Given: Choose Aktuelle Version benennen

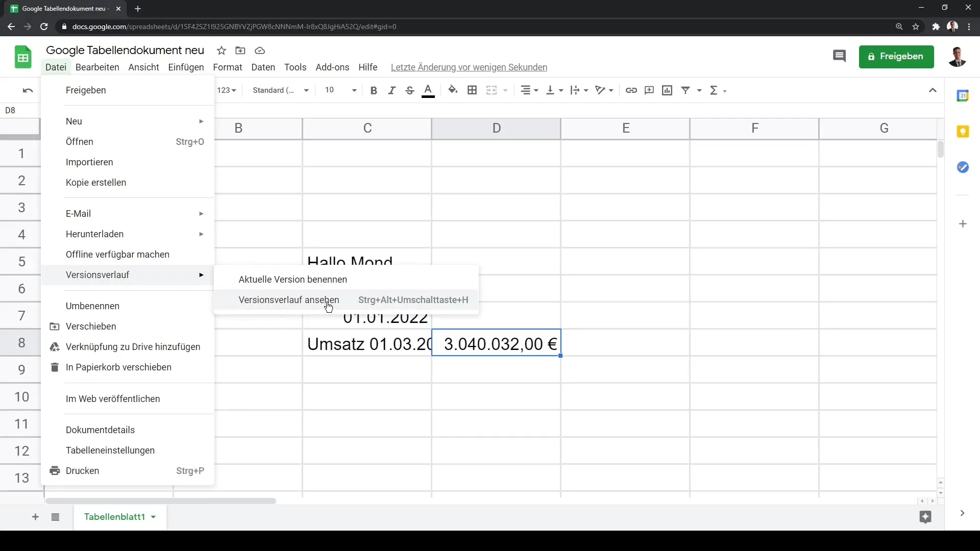Looking at the screenshot, I should tap(346, 280).
